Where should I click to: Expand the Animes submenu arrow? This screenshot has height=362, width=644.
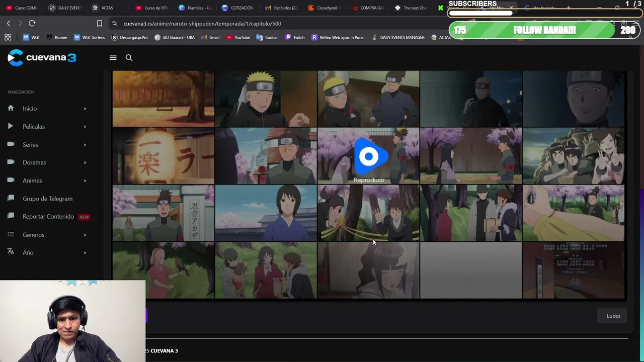point(85,180)
